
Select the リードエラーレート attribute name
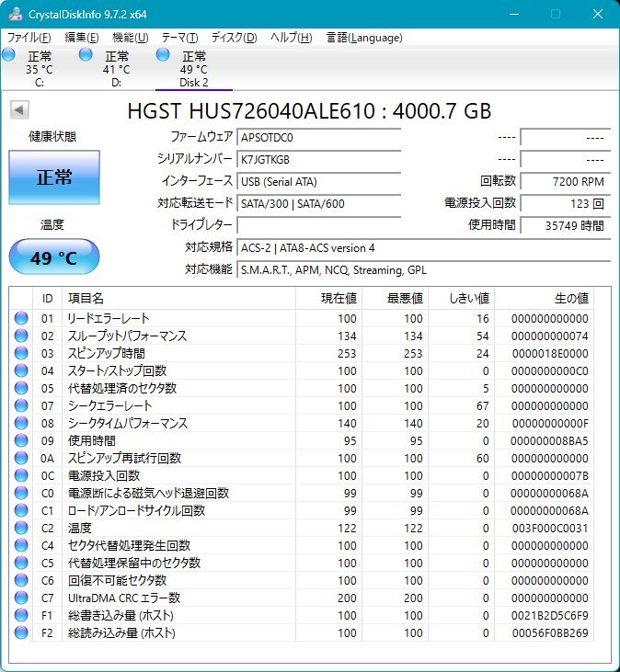pyautogui.click(x=109, y=318)
